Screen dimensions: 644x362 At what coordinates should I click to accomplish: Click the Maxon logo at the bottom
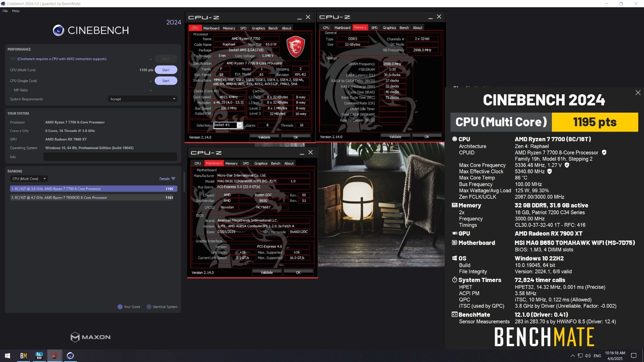pos(91,337)
